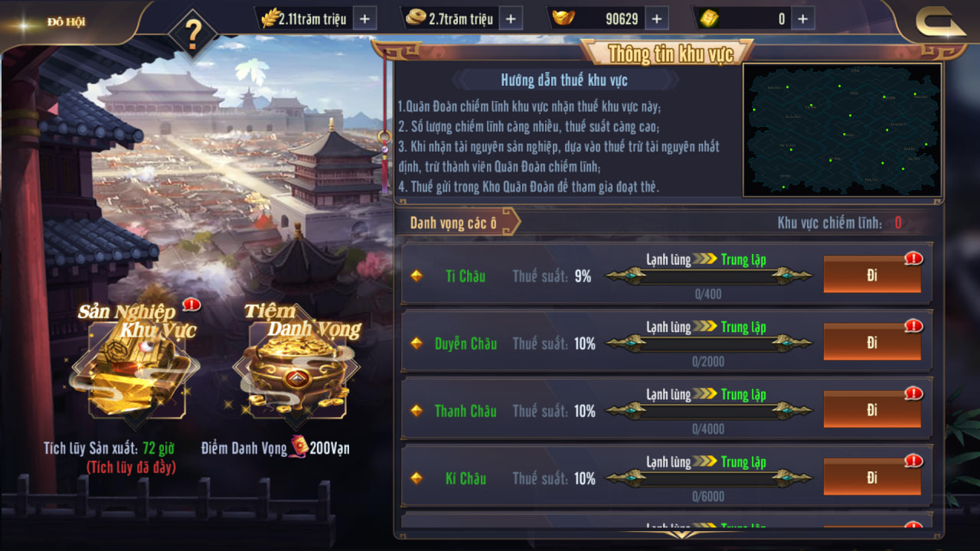Click Tí Châu reputation progress bar
Viewport: 980px width, 551px height.
tap(708, 275)
